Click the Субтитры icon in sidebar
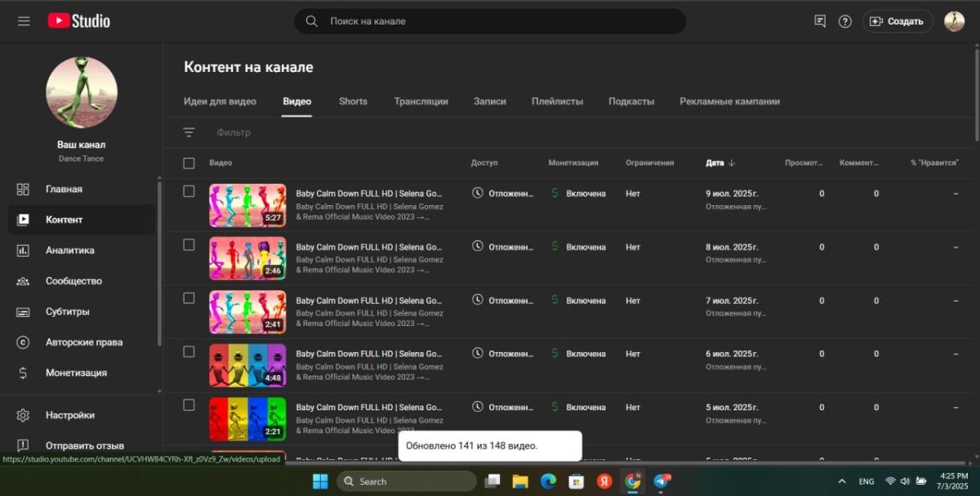The image size is (980, 496). [x=23, y=311]
